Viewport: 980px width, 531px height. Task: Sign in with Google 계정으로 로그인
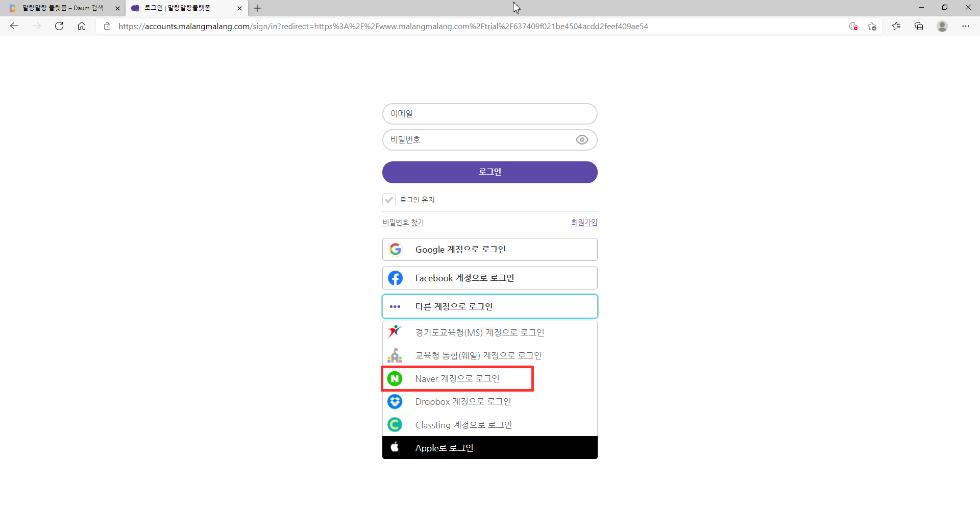(490, 249)
